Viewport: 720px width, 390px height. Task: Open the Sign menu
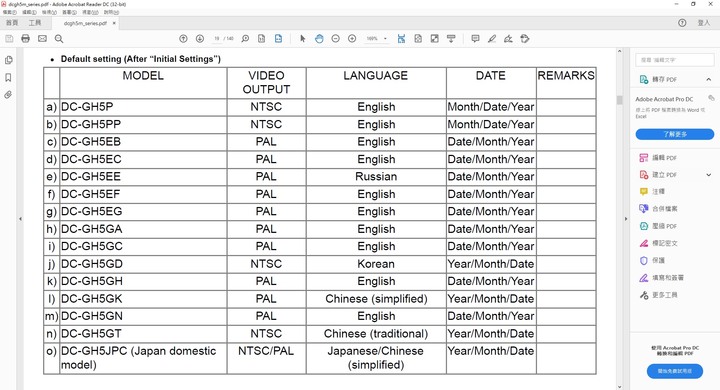(x=70, y=12)
